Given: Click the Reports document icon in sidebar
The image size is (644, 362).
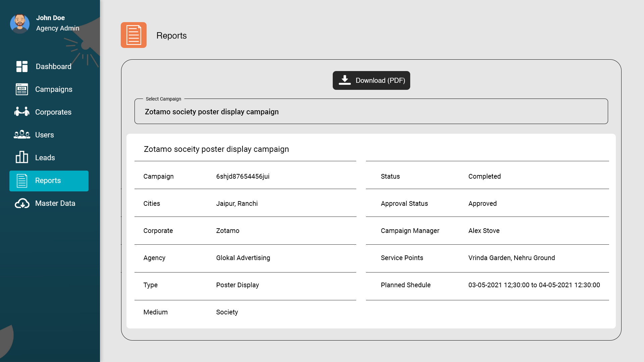Looking at the screenshot, I should click(x=22, y=181).
